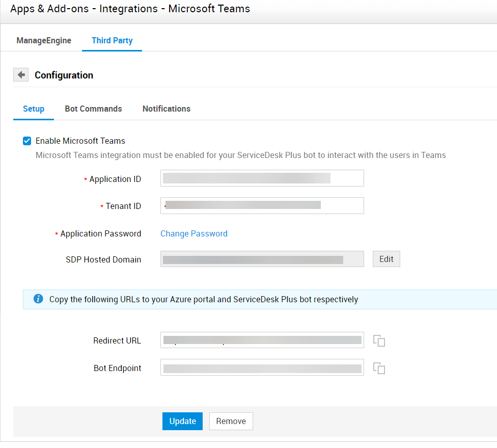The image size is (497, 448).
Task: Copy the Bot Endpoint using copy icon
Action: tap(379, 368)
